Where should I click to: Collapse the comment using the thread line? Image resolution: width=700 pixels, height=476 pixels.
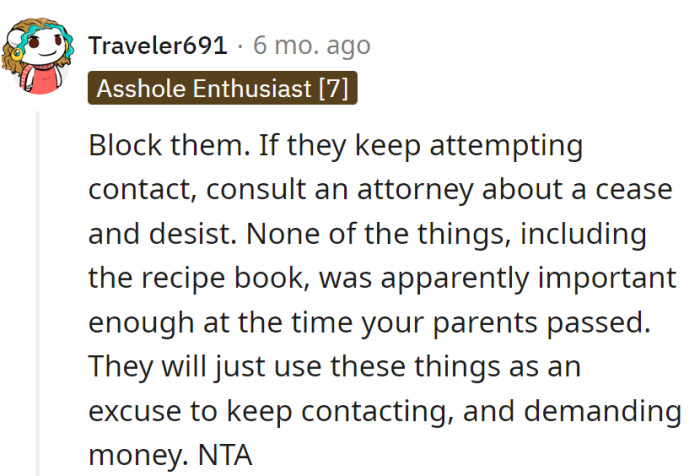click(38, 293)
